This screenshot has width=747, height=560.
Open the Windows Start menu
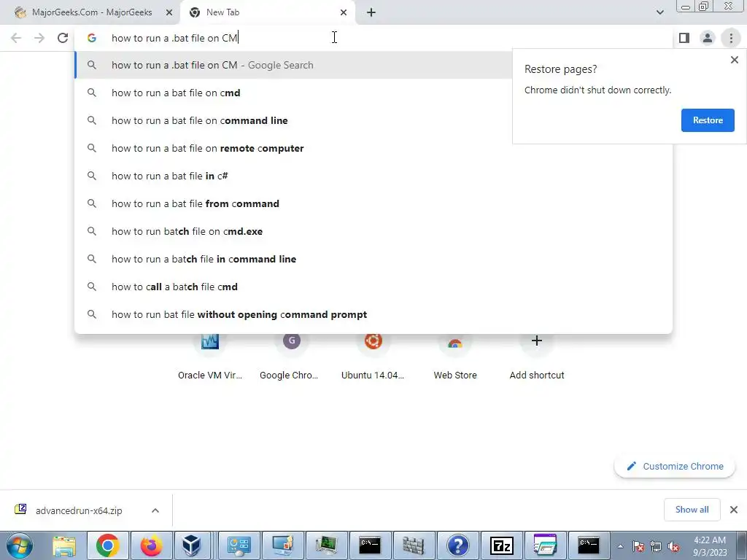coord(19,545)
